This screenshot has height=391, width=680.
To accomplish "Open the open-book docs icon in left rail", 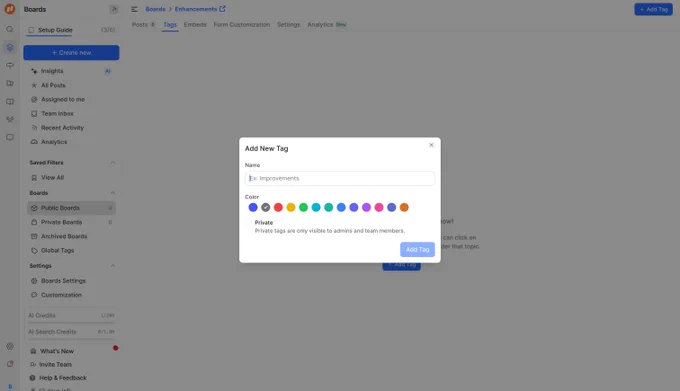I will (x=10, y=101).
